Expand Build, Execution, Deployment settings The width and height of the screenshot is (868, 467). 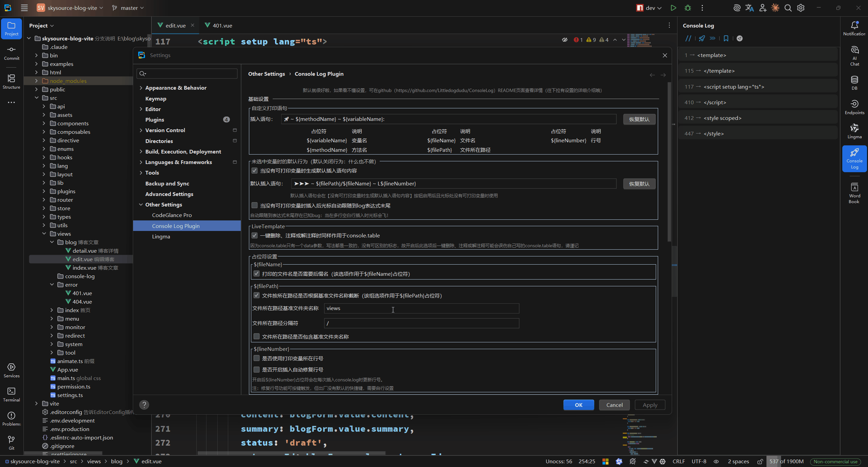(x=141, y=151)
